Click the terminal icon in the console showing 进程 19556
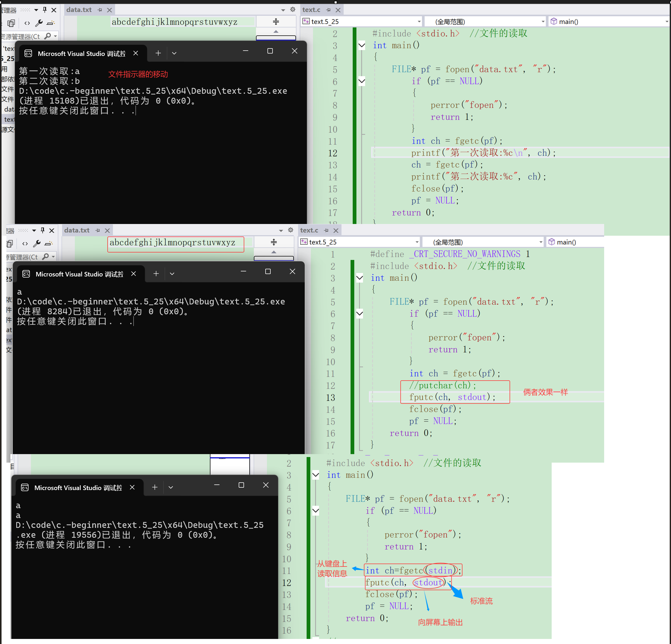Screen dimensions: 671x644 (x=25, y=488)
